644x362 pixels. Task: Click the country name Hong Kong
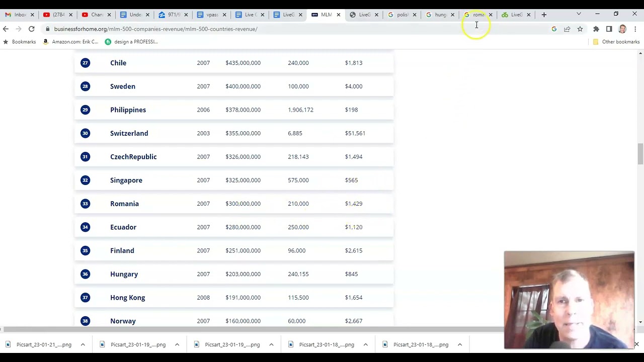tap(127, 298)
